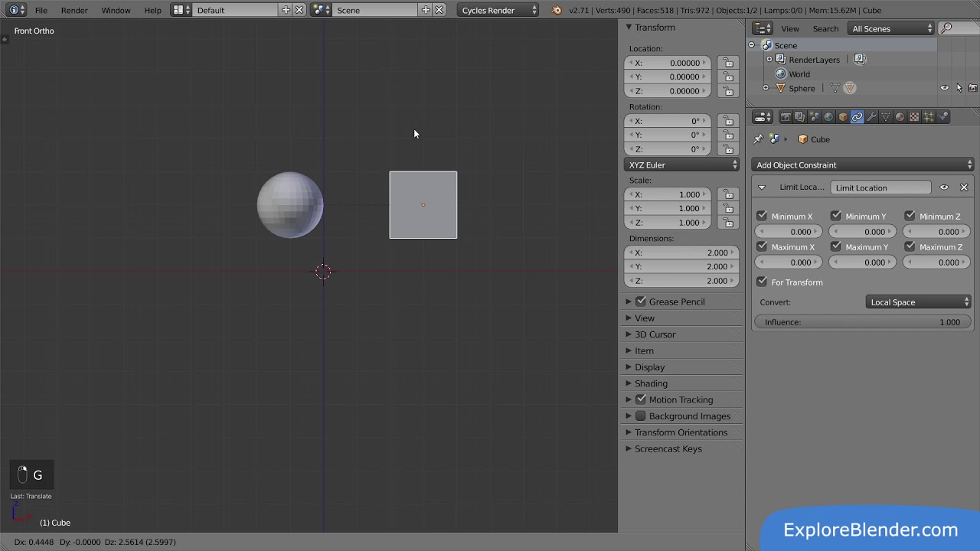Toggle Sphere visibility eye in outliner
The height and width of the screenshot is (551, 980).
pyautogui.click(x=944, y=88)
